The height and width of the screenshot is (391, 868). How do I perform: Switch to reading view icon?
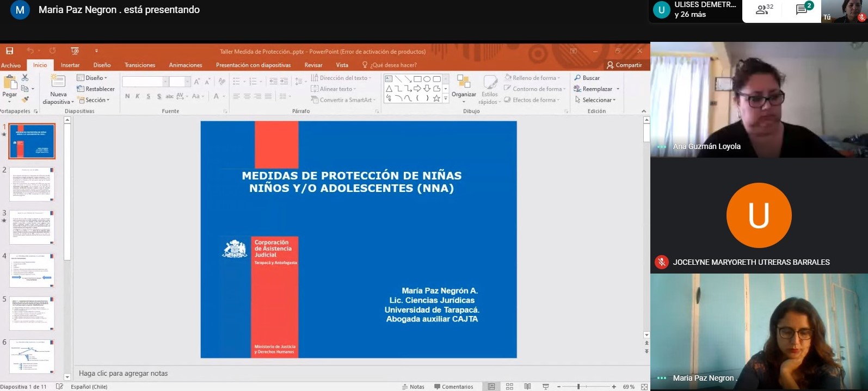527,387
